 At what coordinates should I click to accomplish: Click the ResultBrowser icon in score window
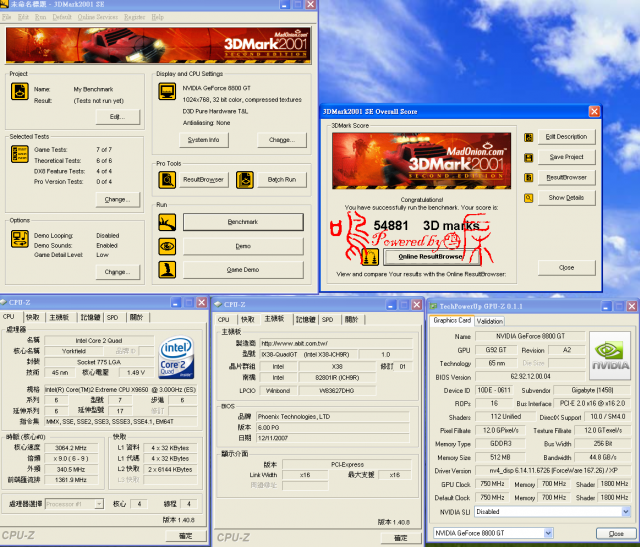(529, 178)
